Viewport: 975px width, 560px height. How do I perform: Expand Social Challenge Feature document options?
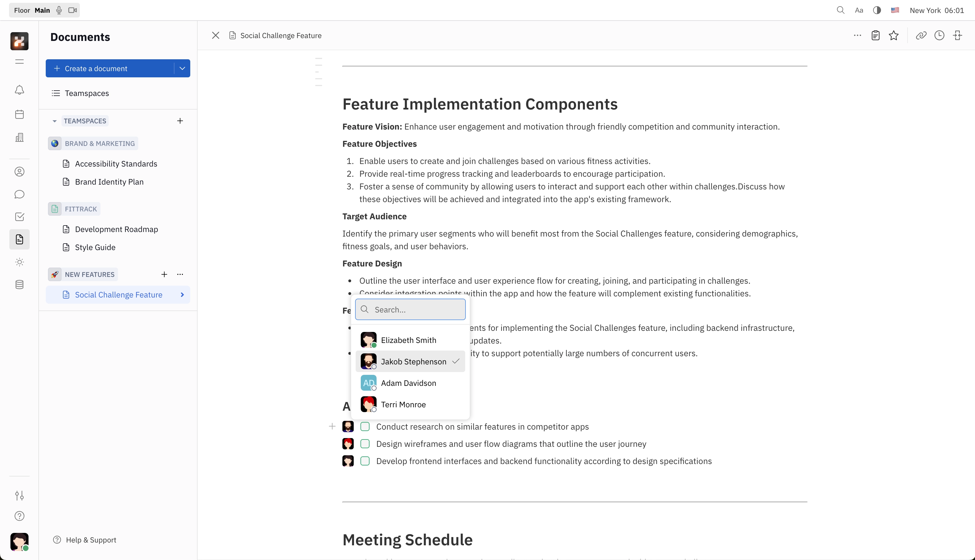182,295
